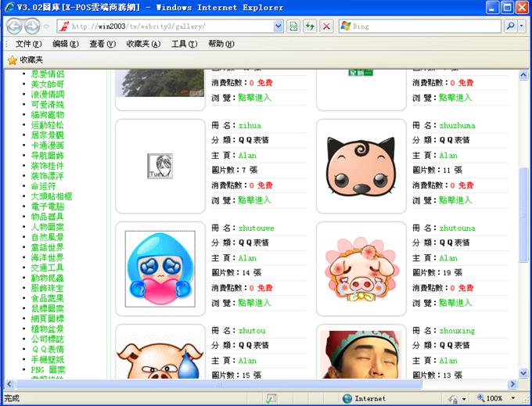Click the Stop loading icon

pos(326,26)
